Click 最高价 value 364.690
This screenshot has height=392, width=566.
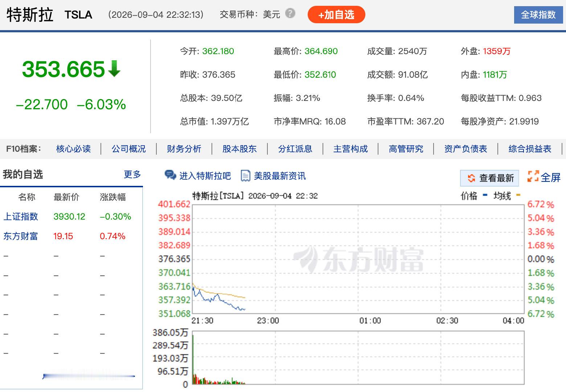tap(321, 51)
